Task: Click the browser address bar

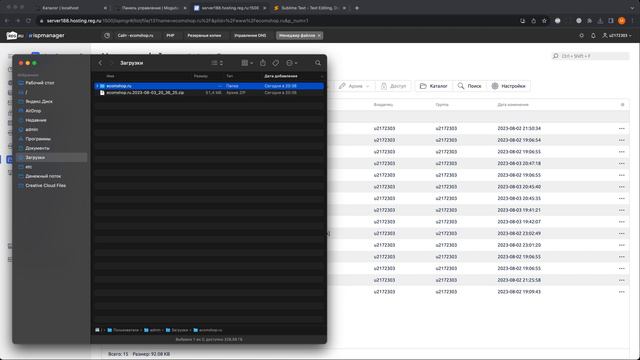Action: coord(278,20)
